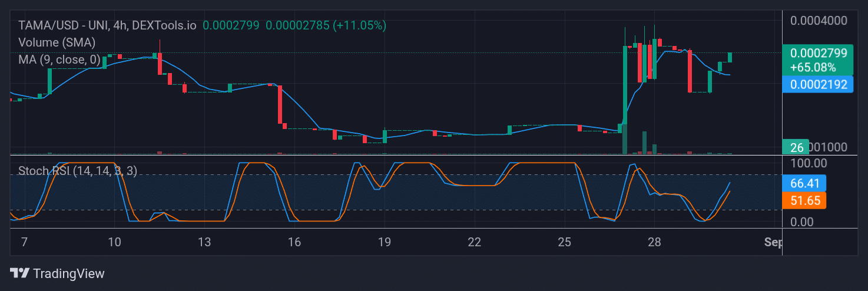Screen dimensions: 868x291
Task: Click the 0.0004000 price axis label
Action: [x=819, y=21]
